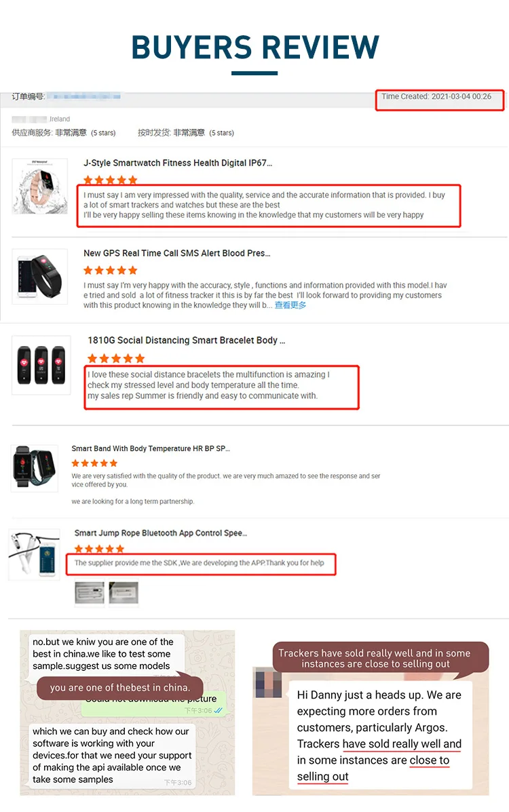Open the second attached review photo
509x812 pixels.
point(124,593)
